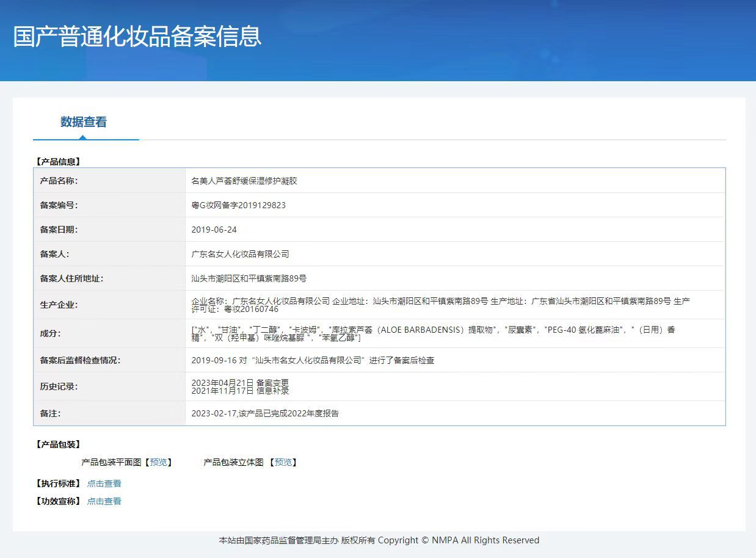The height and width of the screenshot is (558, 756).
Task: Open 预览 link for 产品包装平面图
Action: (158, 463)
